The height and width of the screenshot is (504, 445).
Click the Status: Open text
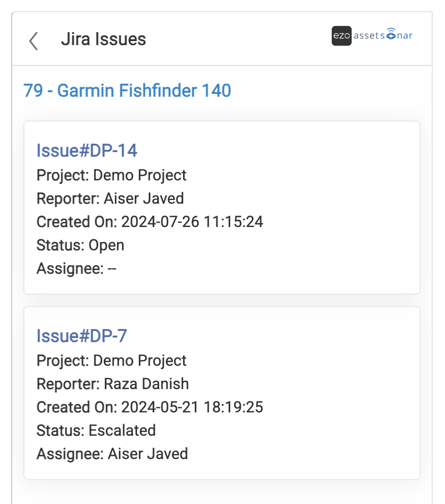pos(80,245)
